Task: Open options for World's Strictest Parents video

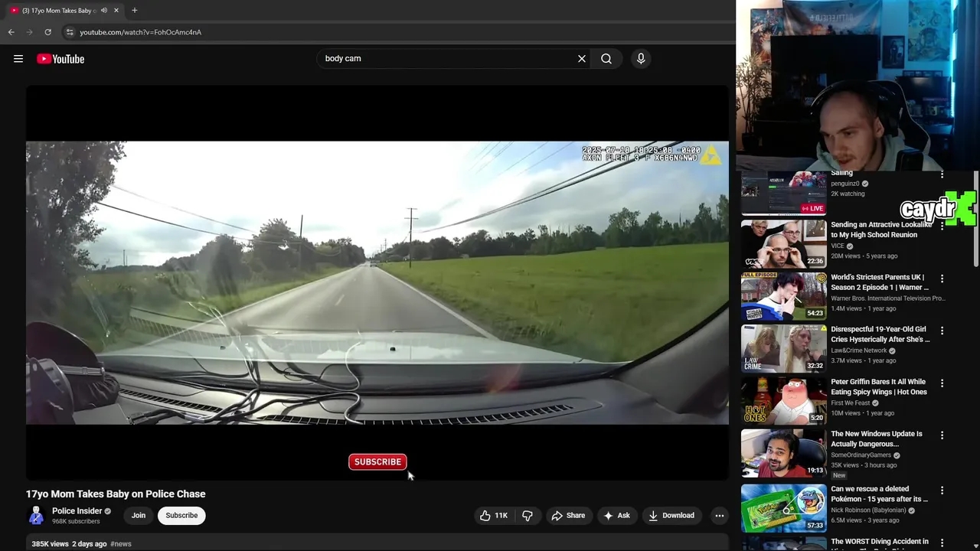Action: (x=942, y=279)
